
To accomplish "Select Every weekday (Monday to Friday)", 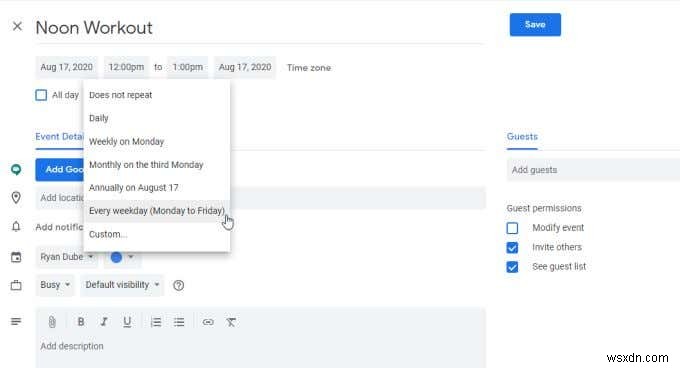I will (x=157, y=211).
